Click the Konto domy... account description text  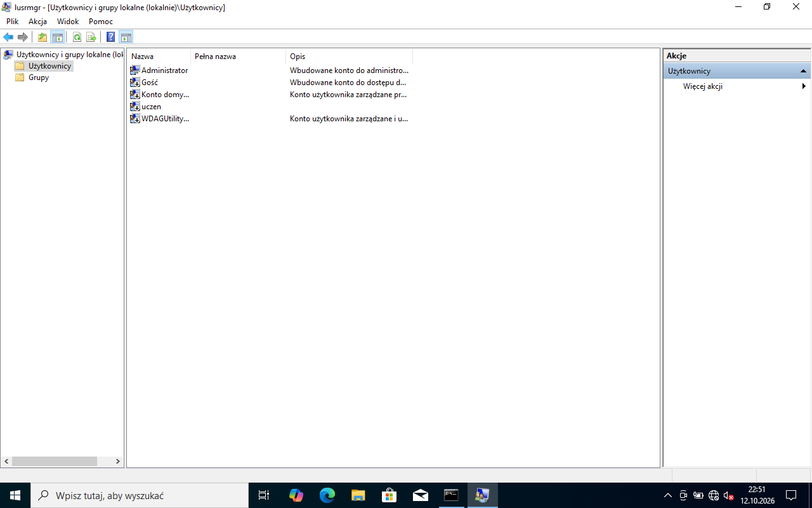(348, 95)
